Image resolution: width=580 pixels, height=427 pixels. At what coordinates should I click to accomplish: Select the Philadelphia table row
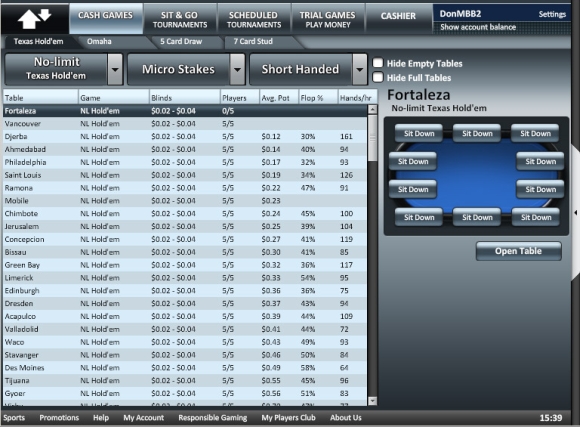[185, 162]
